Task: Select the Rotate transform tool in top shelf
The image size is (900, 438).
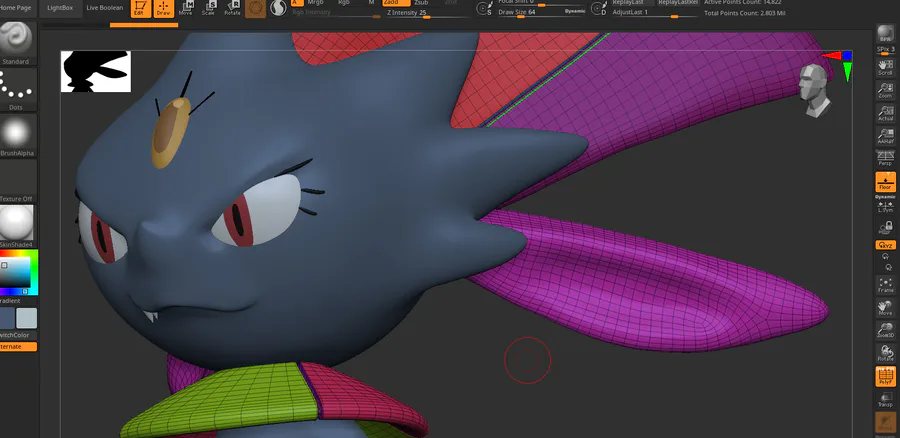Action: (x=232, y=9)
